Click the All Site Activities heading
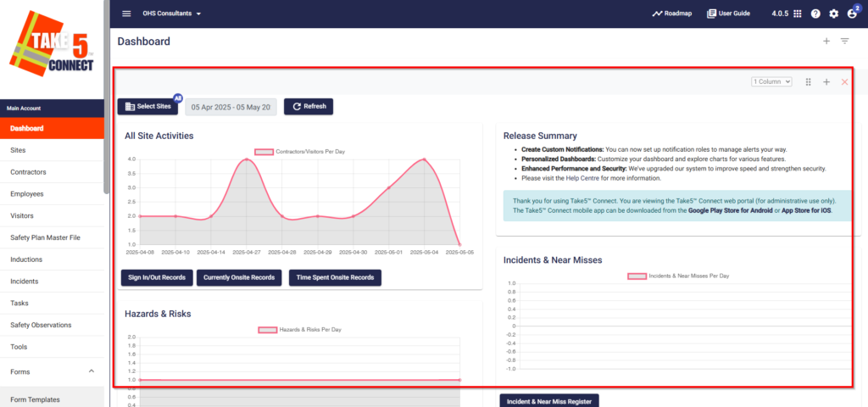 coord(159,136)
